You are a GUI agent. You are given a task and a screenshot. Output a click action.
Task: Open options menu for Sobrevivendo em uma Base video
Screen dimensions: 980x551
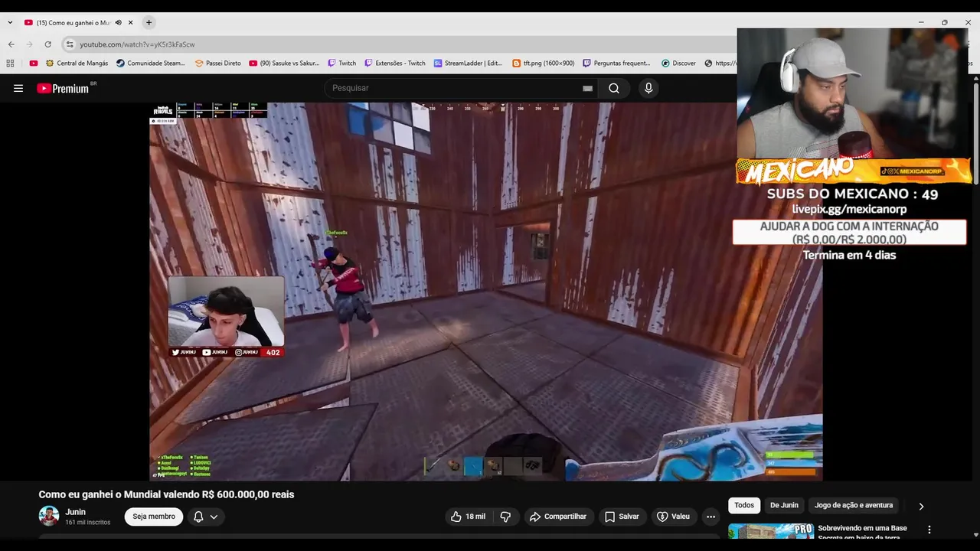tap(929, 530)
